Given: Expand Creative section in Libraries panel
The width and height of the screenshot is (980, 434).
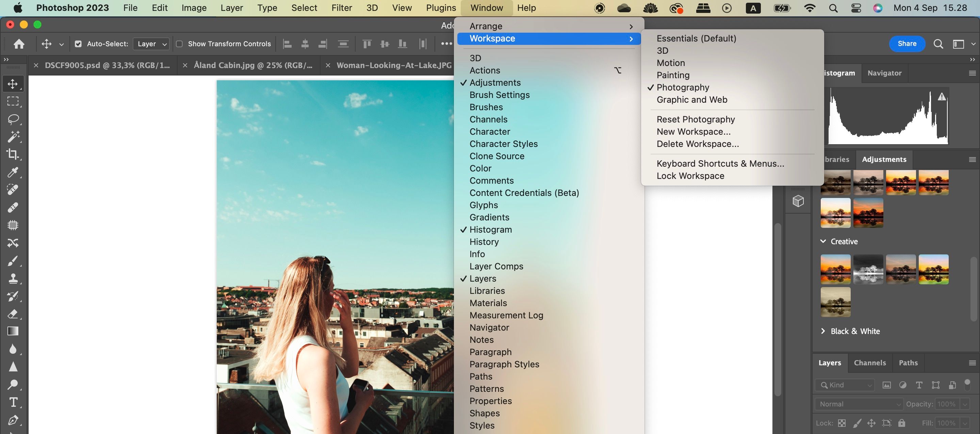Looking at the screenshot, I should pos(824,240).
